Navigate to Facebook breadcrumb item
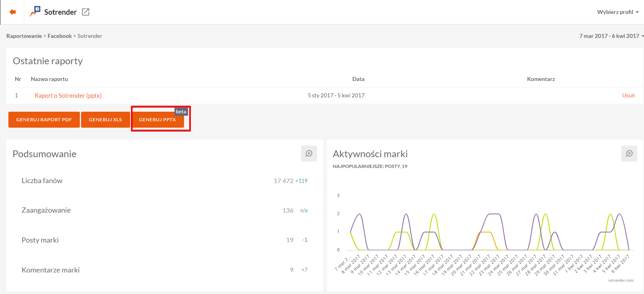 pos(59,36)
